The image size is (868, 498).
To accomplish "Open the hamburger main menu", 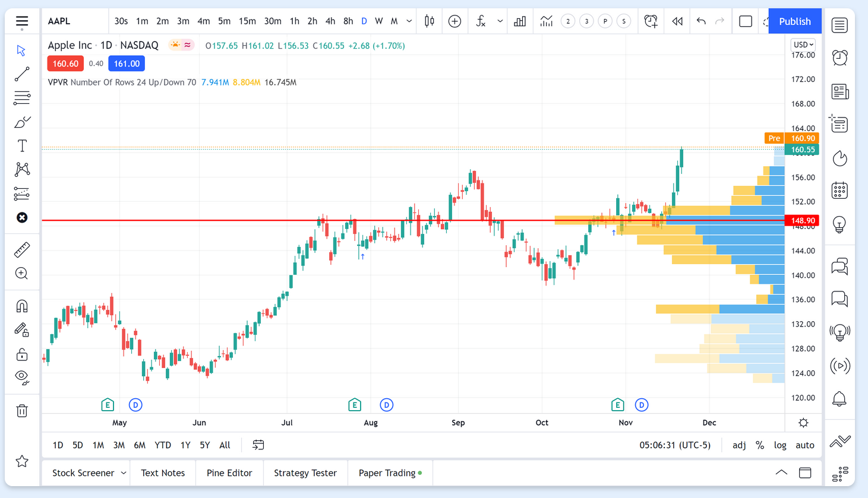I will coord(22,22).
